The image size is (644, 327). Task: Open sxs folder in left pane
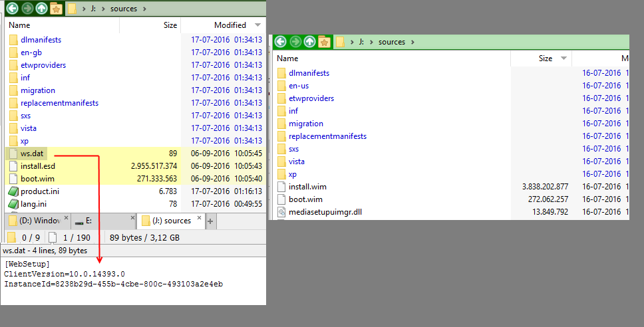pyautogui.click(x=25, y=116)
